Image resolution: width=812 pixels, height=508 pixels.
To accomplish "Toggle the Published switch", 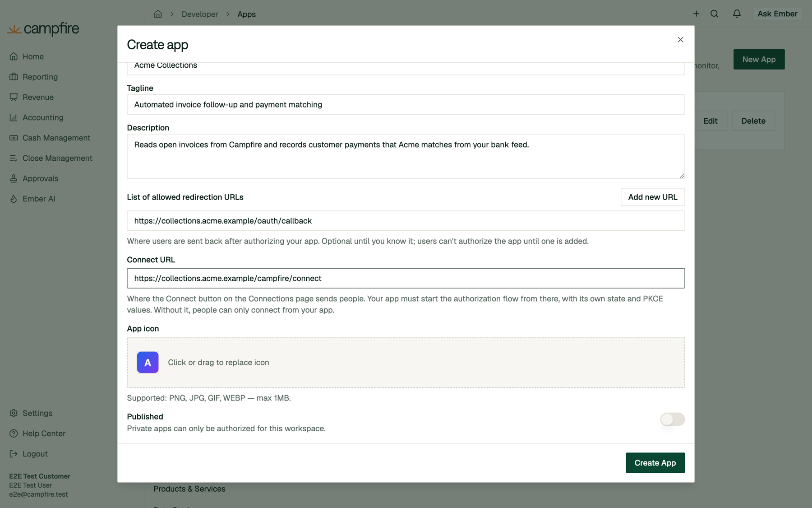I will (672, 419).
